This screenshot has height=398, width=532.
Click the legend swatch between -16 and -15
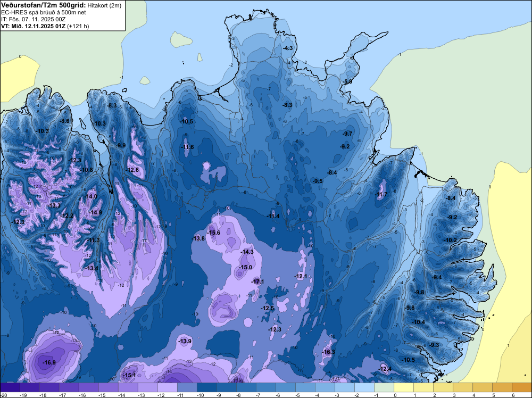coord(88,387)
